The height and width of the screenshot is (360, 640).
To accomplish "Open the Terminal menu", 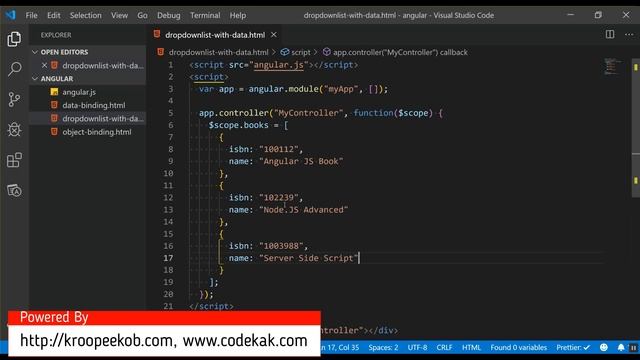I will click(205, 15).
